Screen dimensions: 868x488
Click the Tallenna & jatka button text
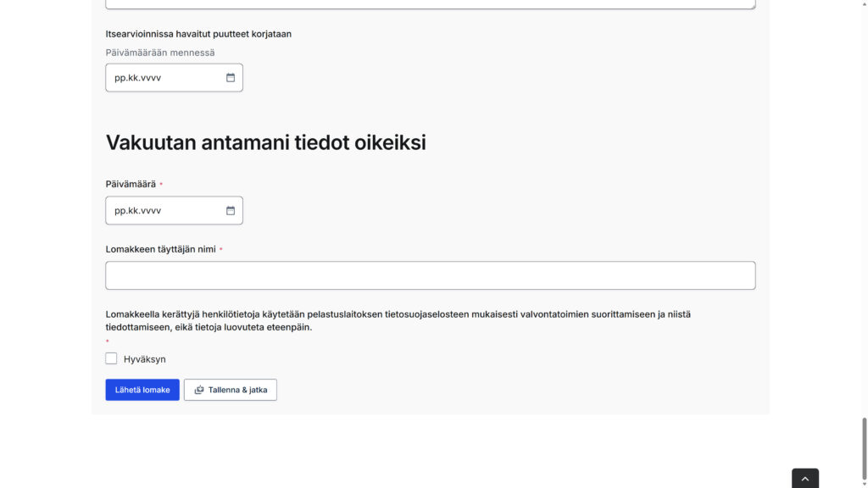point(237,390)
